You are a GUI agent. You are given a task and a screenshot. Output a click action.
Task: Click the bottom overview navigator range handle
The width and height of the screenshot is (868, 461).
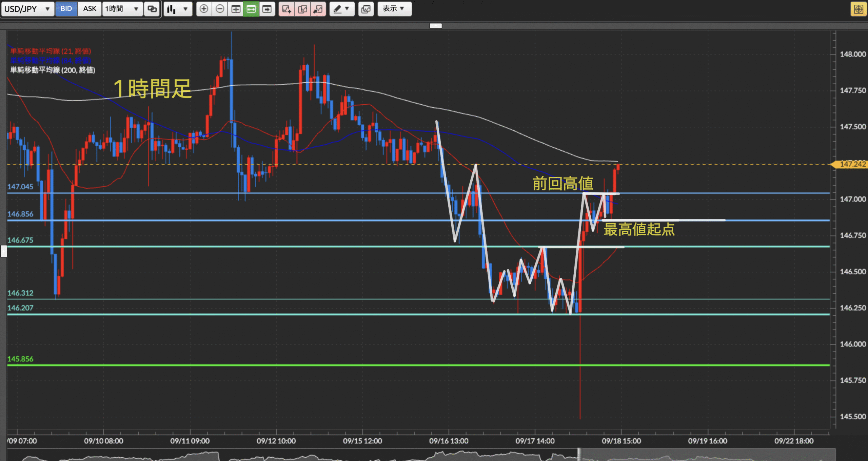point(579,455)
